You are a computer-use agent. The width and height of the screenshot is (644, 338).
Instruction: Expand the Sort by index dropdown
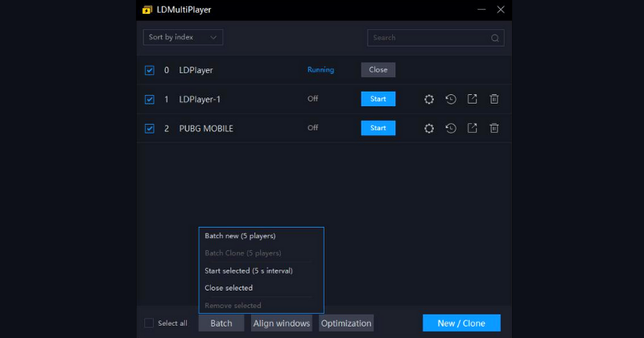(183, 37)
